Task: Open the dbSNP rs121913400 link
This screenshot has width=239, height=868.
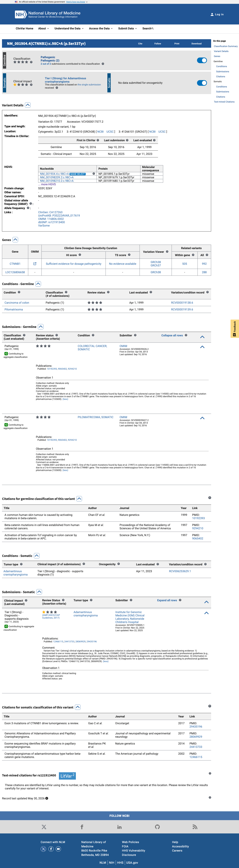Action: pos(51,222)
